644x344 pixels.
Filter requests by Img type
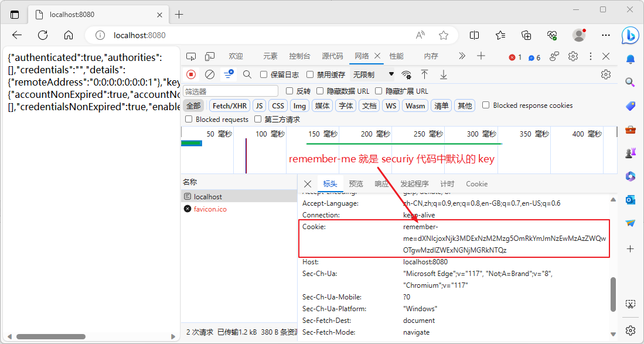coord(300,106)
